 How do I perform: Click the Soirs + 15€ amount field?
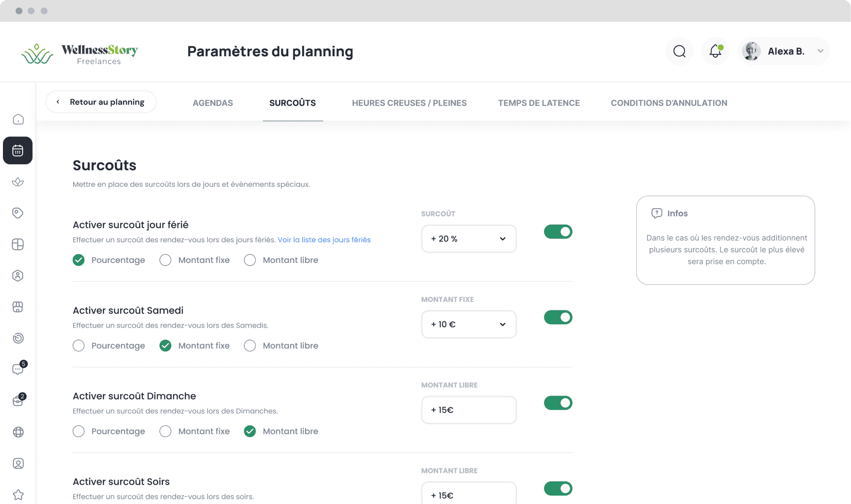point(469,493)
